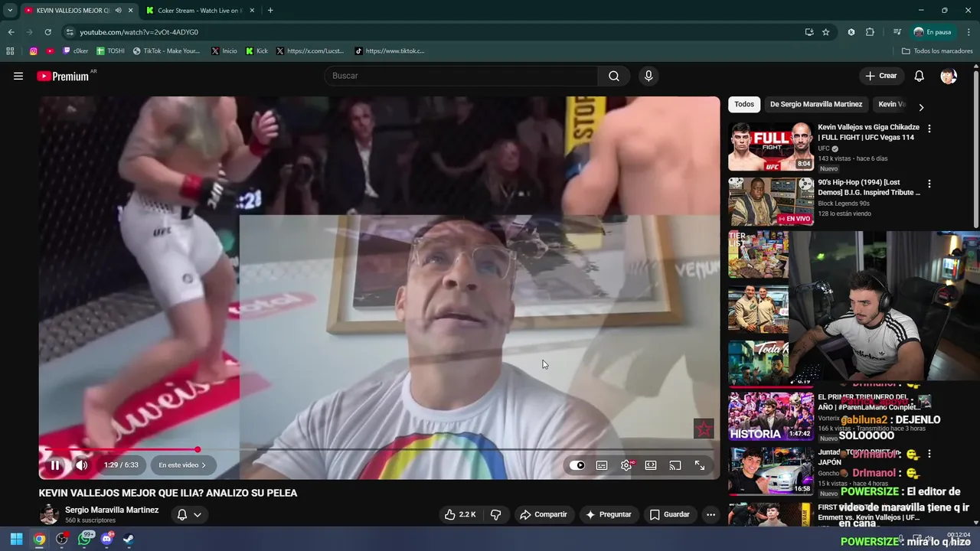Cast the video to a TV
The image size is (980, 551).
click(675, 465)
